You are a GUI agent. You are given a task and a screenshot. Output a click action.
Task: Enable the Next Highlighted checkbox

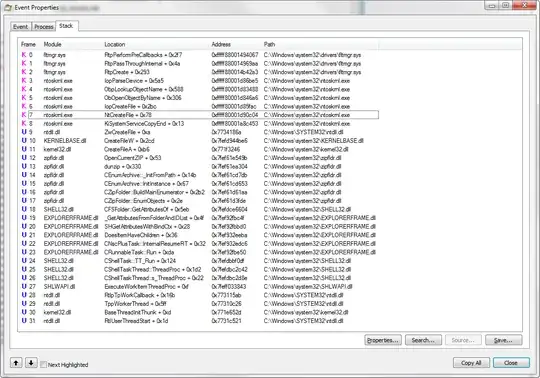point(43,365)
